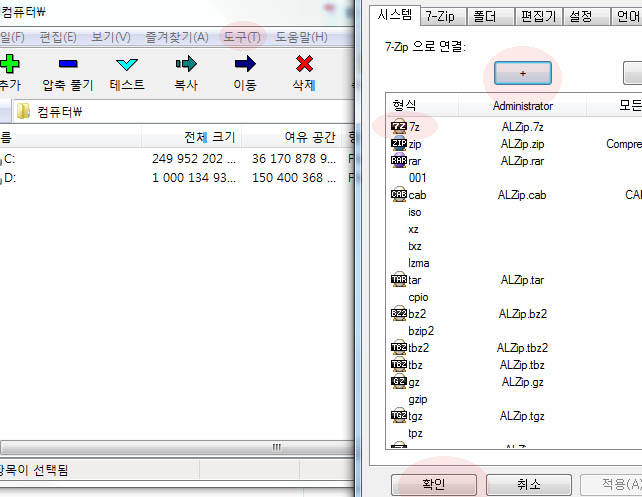Click the 여유 공간 column header
642x497 pixels.
291,137
